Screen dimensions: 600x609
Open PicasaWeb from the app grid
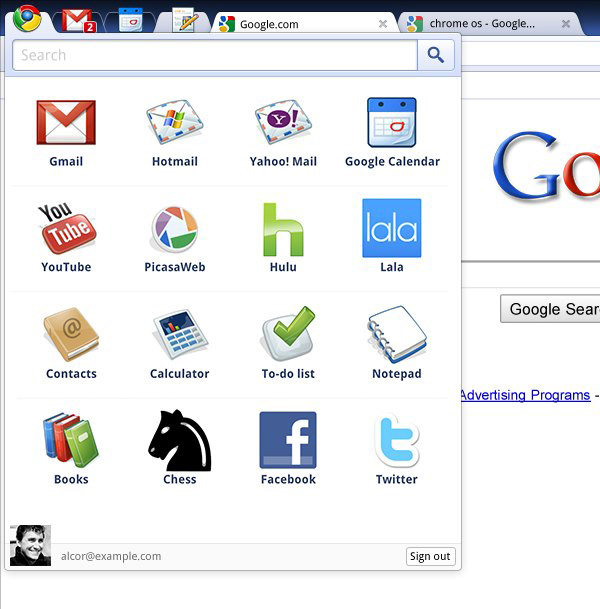[x=174, y=229]
